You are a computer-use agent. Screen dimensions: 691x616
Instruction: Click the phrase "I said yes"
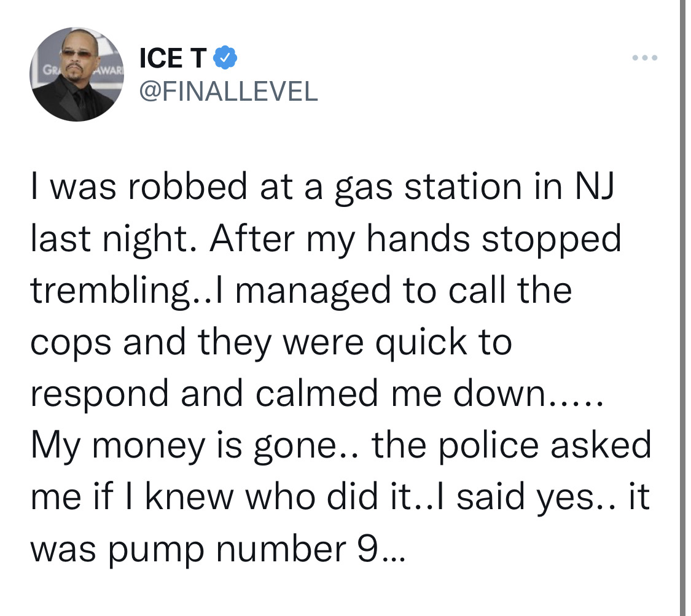pyautogui.click(x=520, y=498)
